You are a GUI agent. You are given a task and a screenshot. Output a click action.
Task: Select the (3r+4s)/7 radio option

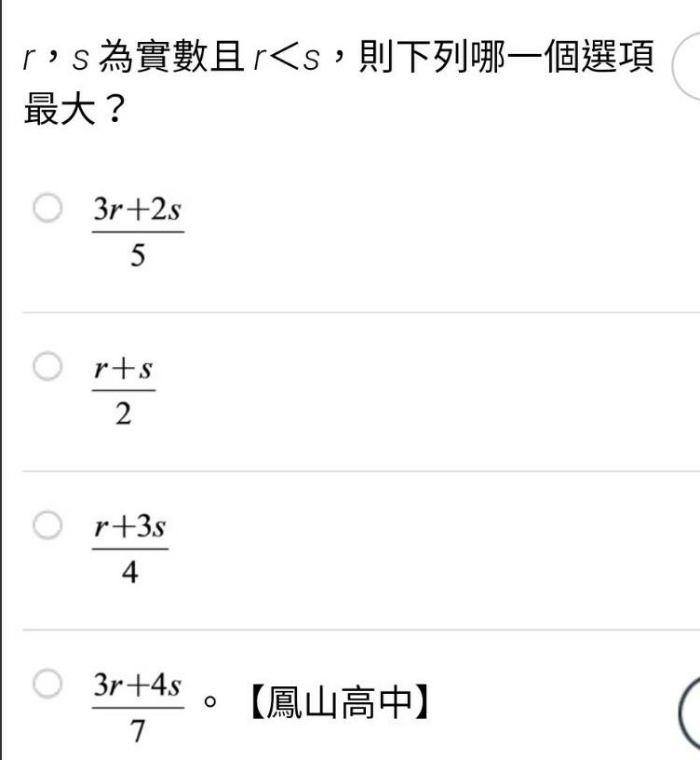[47, 684]
